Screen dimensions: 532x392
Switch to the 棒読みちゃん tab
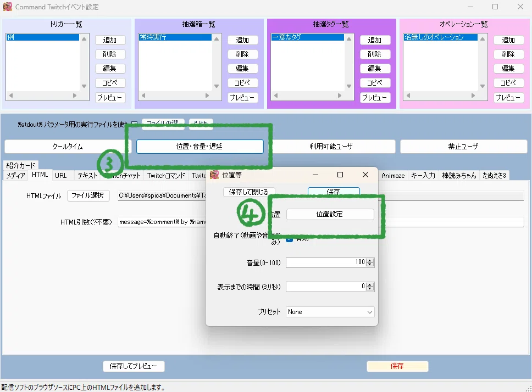coord(459,176)
